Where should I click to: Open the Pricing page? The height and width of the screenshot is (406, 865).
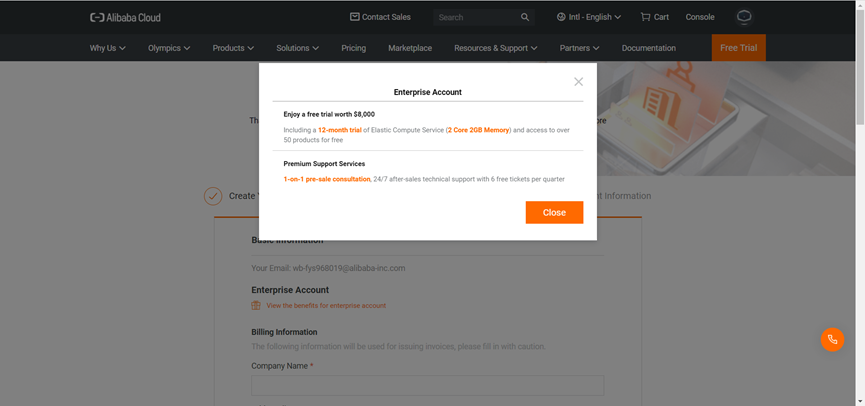click(x=354, y=48)
